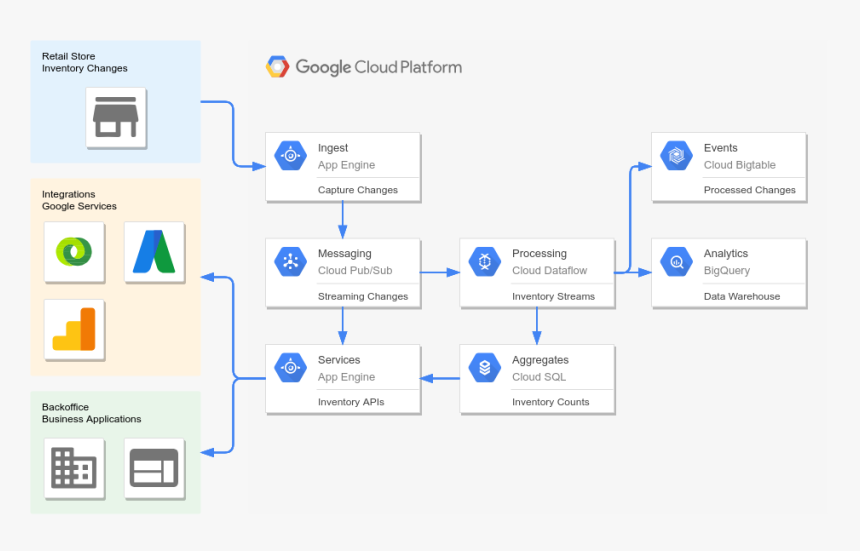Click the Cloud Pub/Sub hexagon icon

[x=290, y=262]
